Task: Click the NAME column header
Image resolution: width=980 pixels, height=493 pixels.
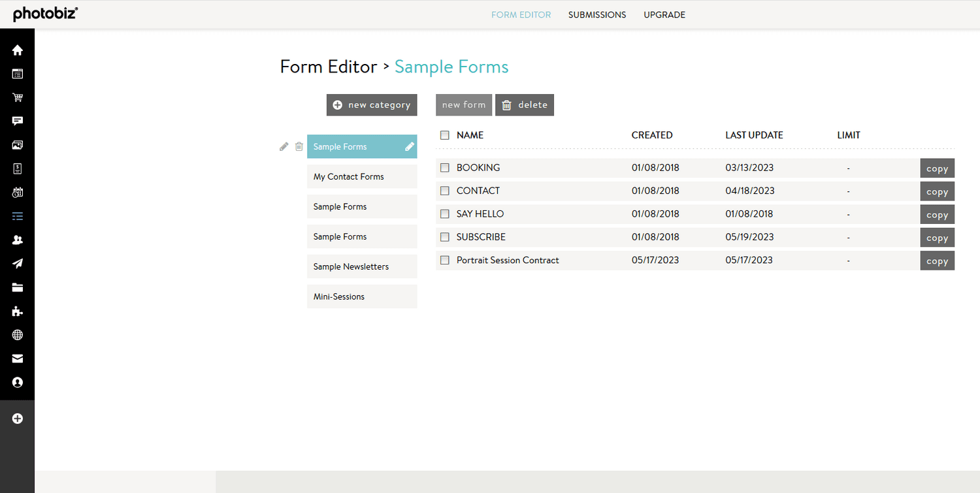Action: coord(470,135)
